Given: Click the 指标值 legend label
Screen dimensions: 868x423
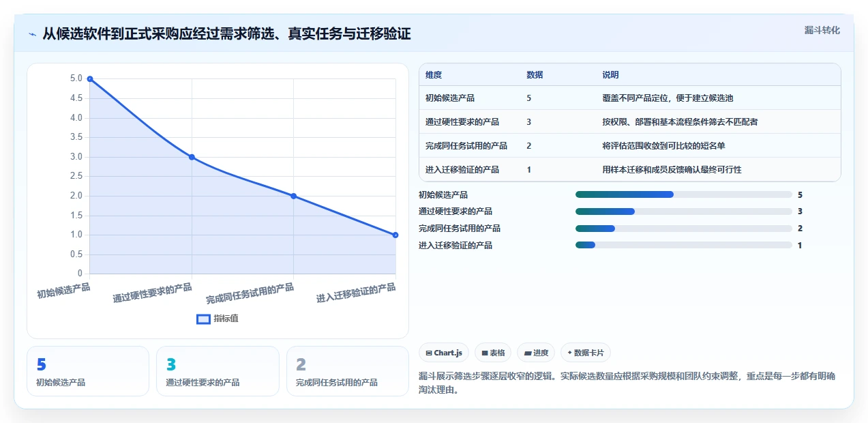Looking at the screenshot, I should pyautogui.click(x=226, y=319).
